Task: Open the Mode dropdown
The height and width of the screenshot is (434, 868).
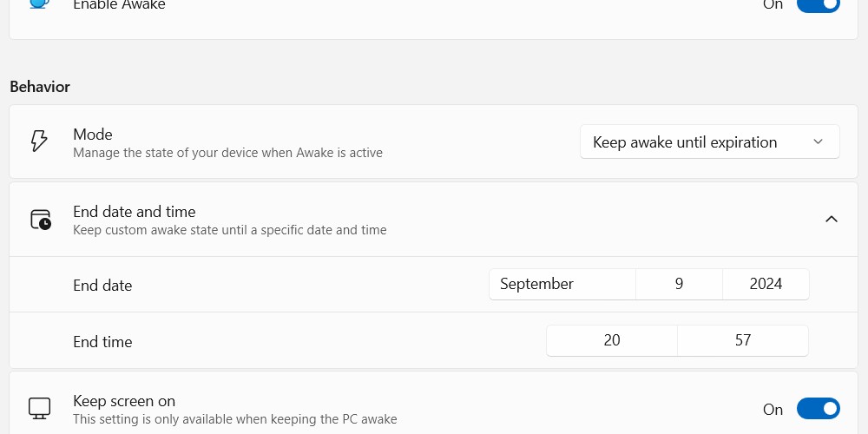Action: tap(710, 141)
